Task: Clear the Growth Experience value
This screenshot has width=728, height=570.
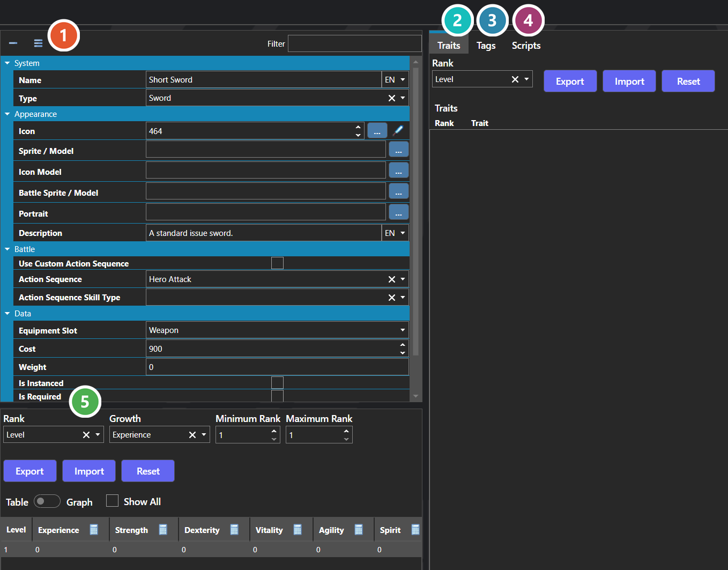Action: pyautogui.click(x=192, y=435)
